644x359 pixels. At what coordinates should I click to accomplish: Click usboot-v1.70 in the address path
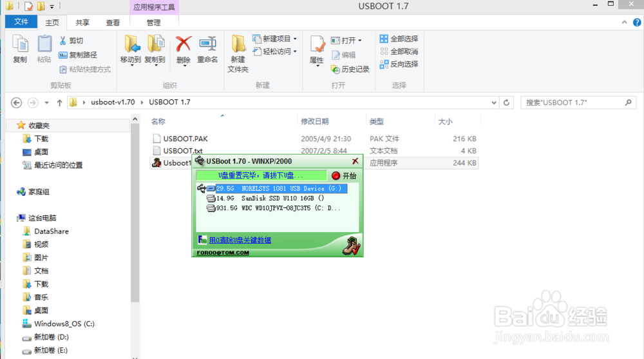point(113,102)
